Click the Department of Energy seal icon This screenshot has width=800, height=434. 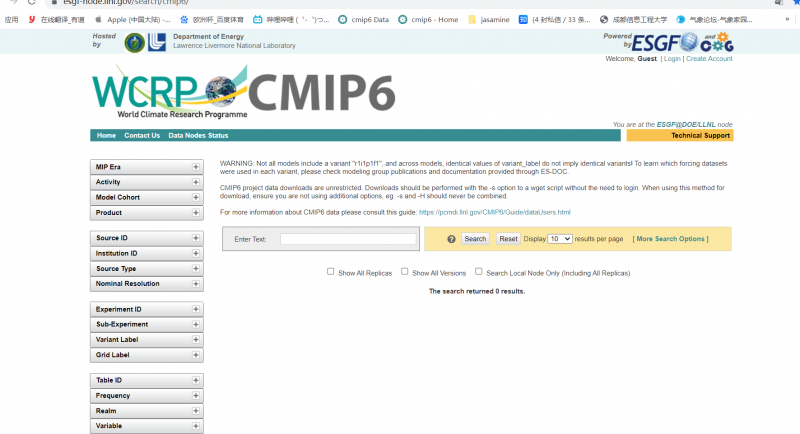(134, 42)
